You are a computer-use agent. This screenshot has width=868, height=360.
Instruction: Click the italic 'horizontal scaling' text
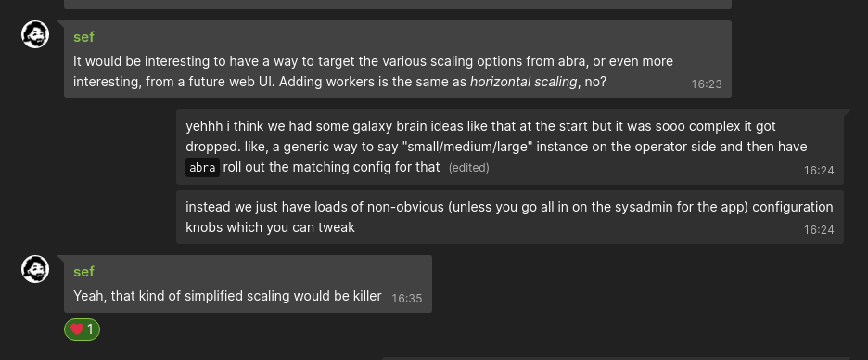click(523, 82)
